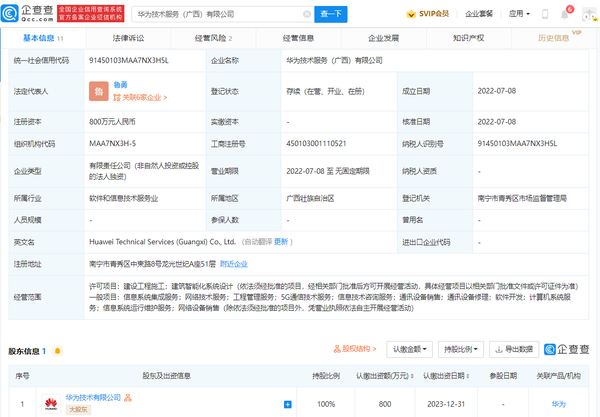Click the 查一下 search button
The image size is (600, 417).
pos(331,14)
